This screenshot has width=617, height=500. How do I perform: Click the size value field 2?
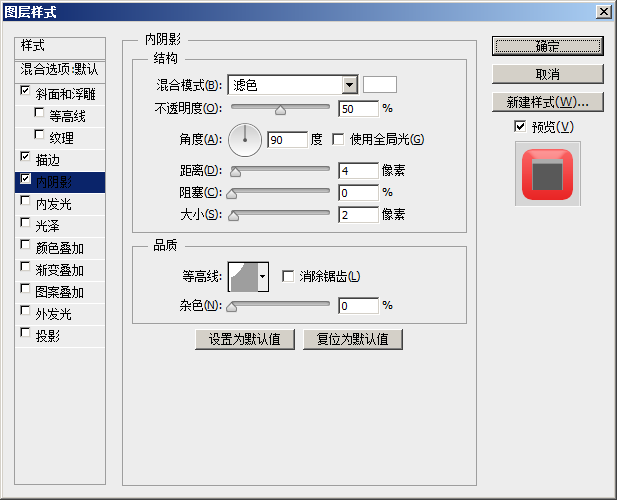(x=358, y=215)
